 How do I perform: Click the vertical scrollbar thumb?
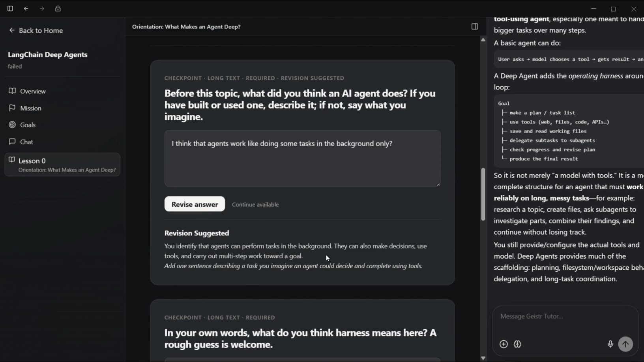pyautogui.click(x=483, y=194)
